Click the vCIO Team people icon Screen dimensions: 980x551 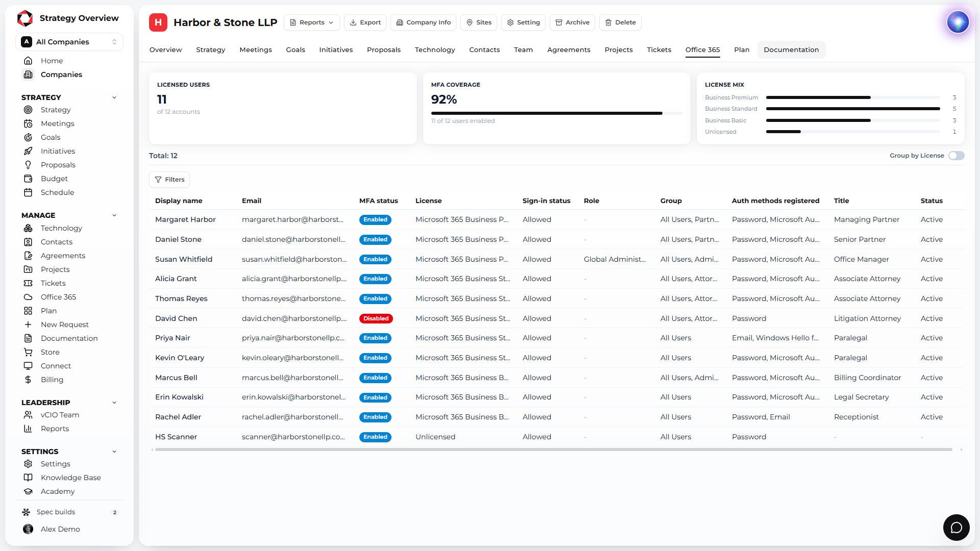click(x=28, y=415)
